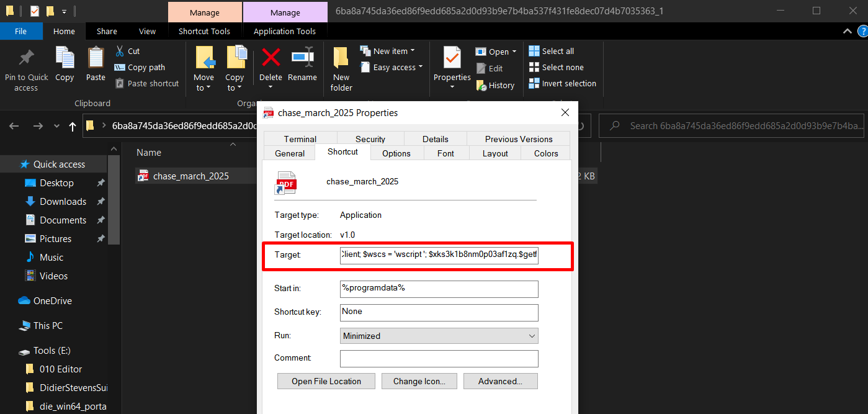The width and height of the screenshot is (868, 414).
Task: Open the Application Tools ribbon tab
Action: pyautogui.click(x=285, y=31)
